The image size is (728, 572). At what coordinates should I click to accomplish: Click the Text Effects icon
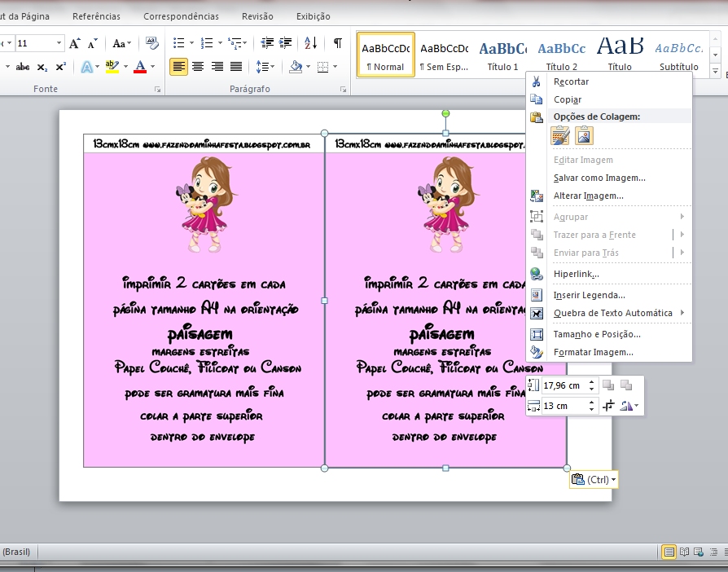coord(87,67)
